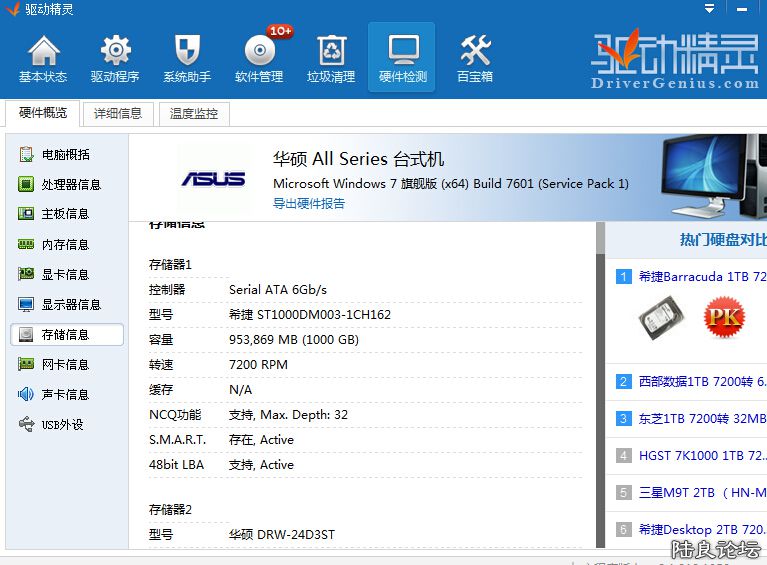Select 显卡信息 in the sidebar
The image size is (767, 565).
coord(64,274)
